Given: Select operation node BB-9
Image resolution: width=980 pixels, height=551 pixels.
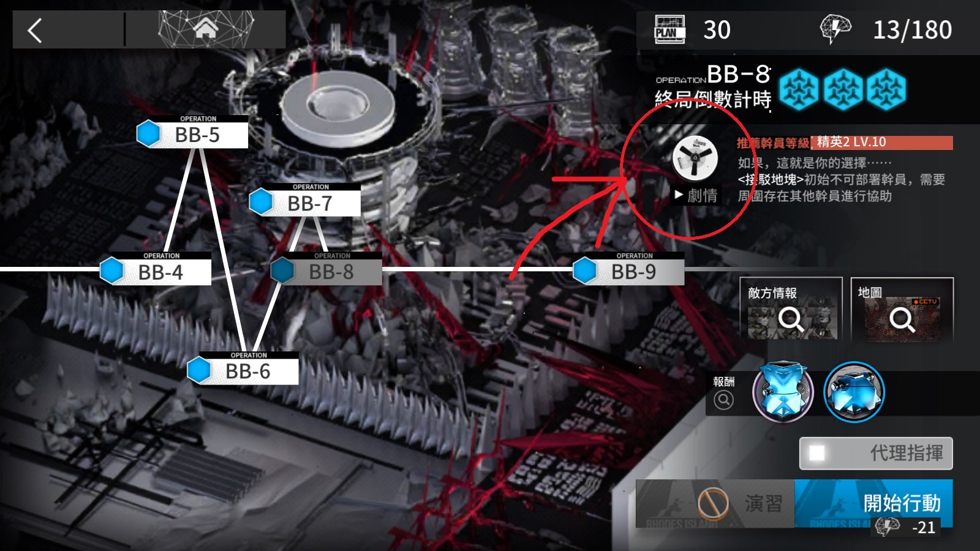Looking at the screenshot, I should (629, 271).
